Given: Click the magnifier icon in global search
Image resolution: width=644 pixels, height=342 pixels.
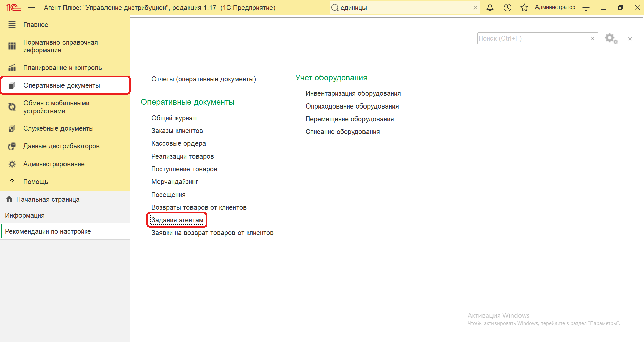Looking at the screenshot, I should point(335,8).
